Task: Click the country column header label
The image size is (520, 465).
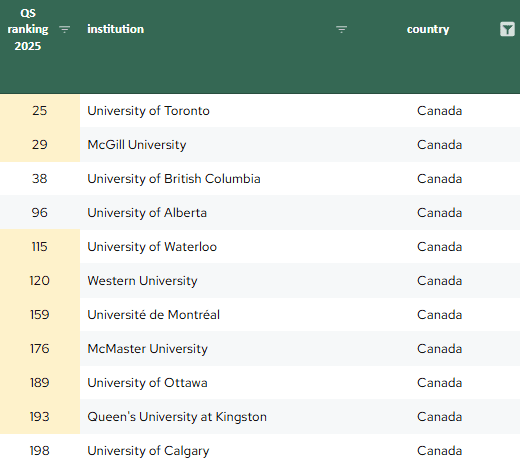Action: tap(428, 29)
